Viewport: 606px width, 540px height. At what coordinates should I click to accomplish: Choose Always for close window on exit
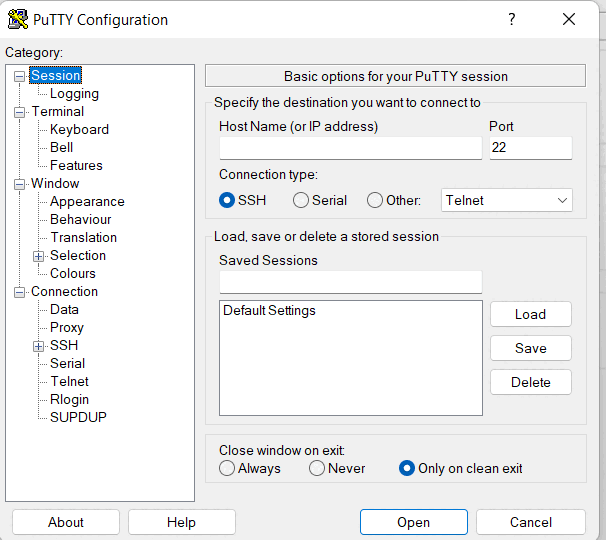227,468
